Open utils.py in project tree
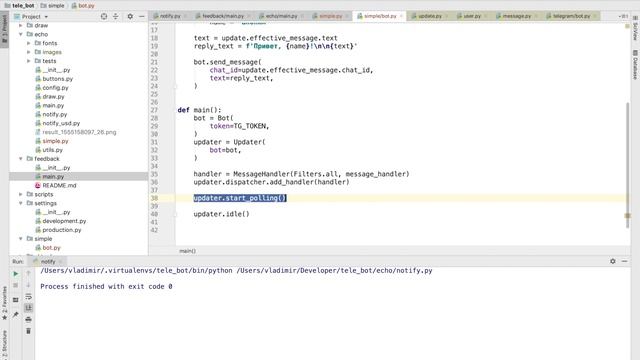Viewport: 640px width, 360px height. (53, 150)
